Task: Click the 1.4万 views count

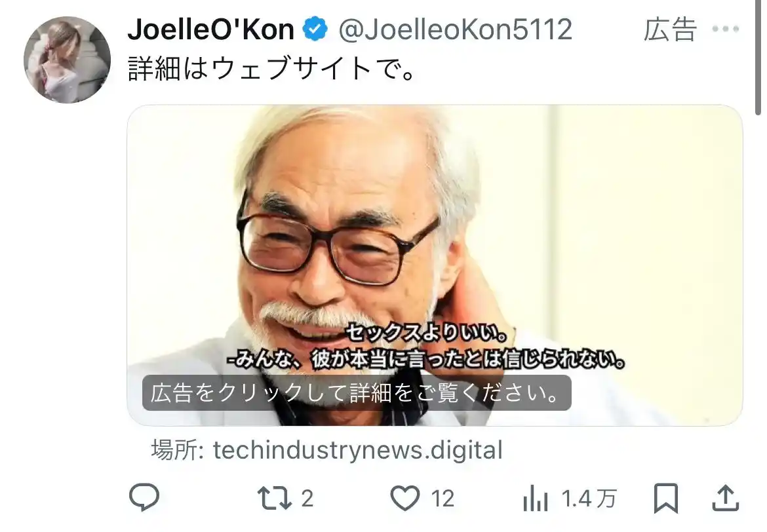Action: coord(589,499)
